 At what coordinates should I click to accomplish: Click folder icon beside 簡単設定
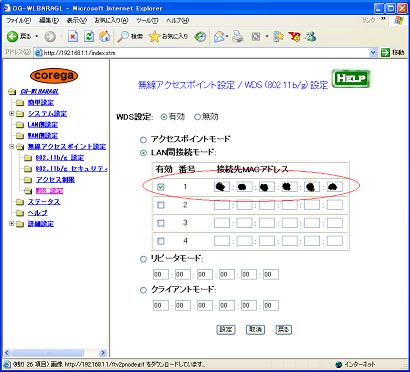(20, 103)
